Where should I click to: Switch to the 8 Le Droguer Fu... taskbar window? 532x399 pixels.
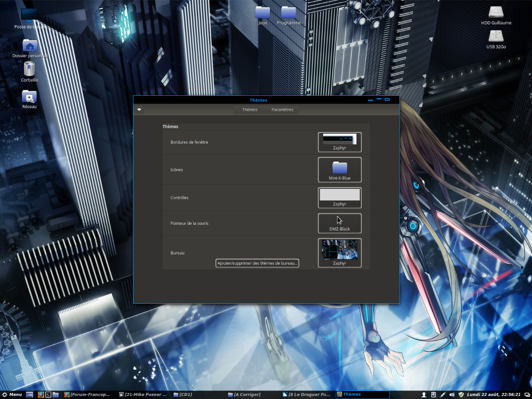[x=309, y=395]
